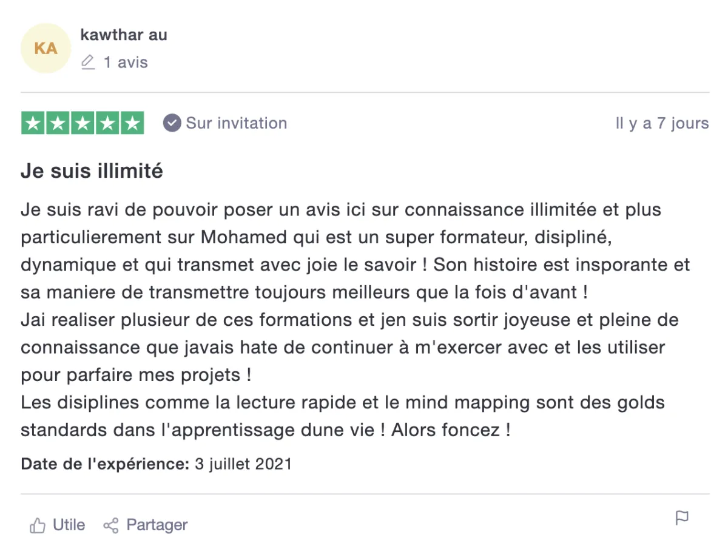Click the Date de l'expérience line
The image size is (728, 560).
point(157,465)
